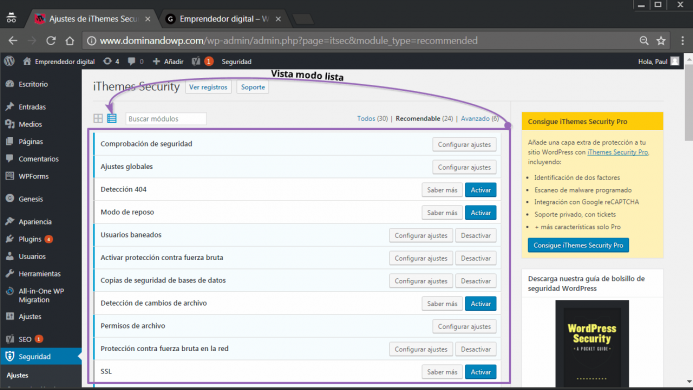
Task: Switch to grid view of modules
Action: pyautogui.click(x=98, y=119)
